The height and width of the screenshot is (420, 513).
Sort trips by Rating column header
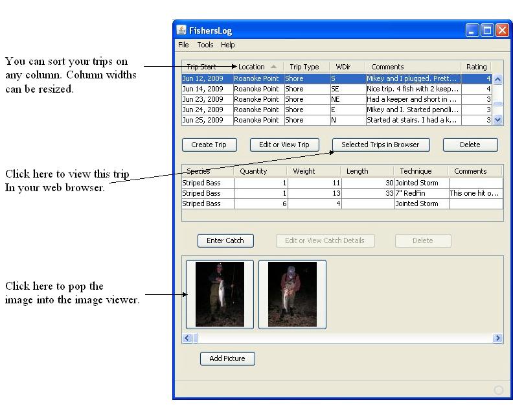click(x=476, y=67)
